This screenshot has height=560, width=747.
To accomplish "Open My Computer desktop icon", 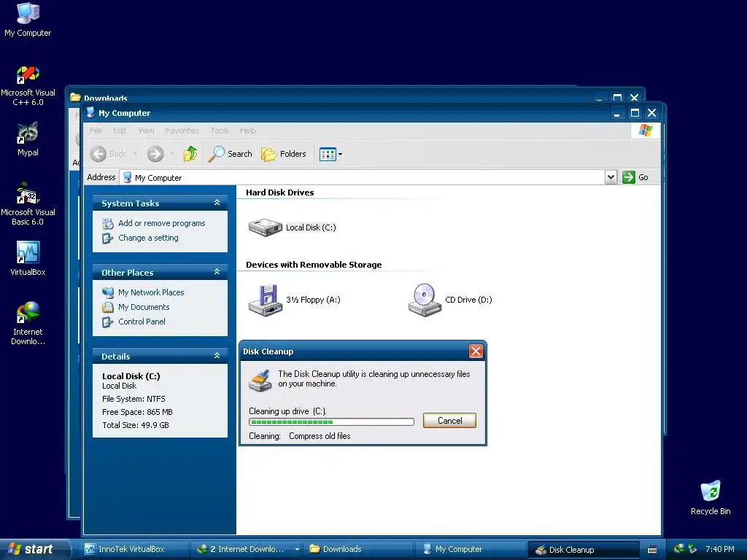I will click(28, 20).
